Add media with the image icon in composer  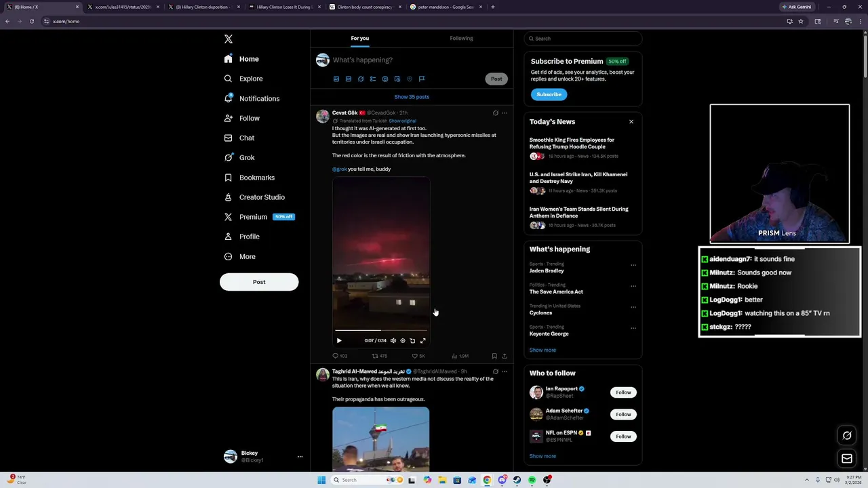pos(336,79)
